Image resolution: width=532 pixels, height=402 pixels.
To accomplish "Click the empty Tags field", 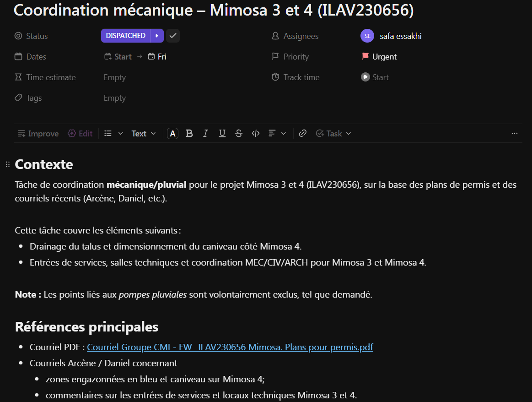I will pyautogui.click(x=114, y=98).
